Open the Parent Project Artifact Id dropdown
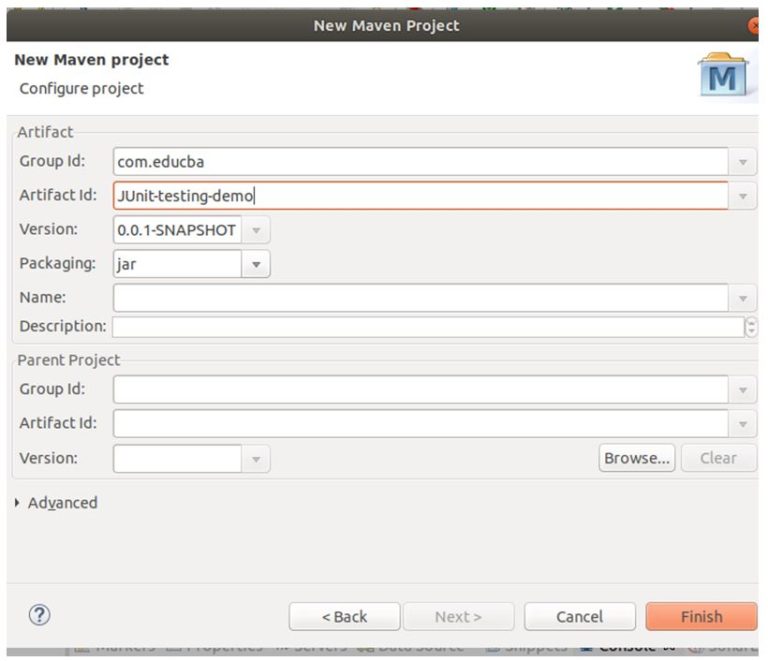Viewport: 768px width, 661px height. point(743,424)
